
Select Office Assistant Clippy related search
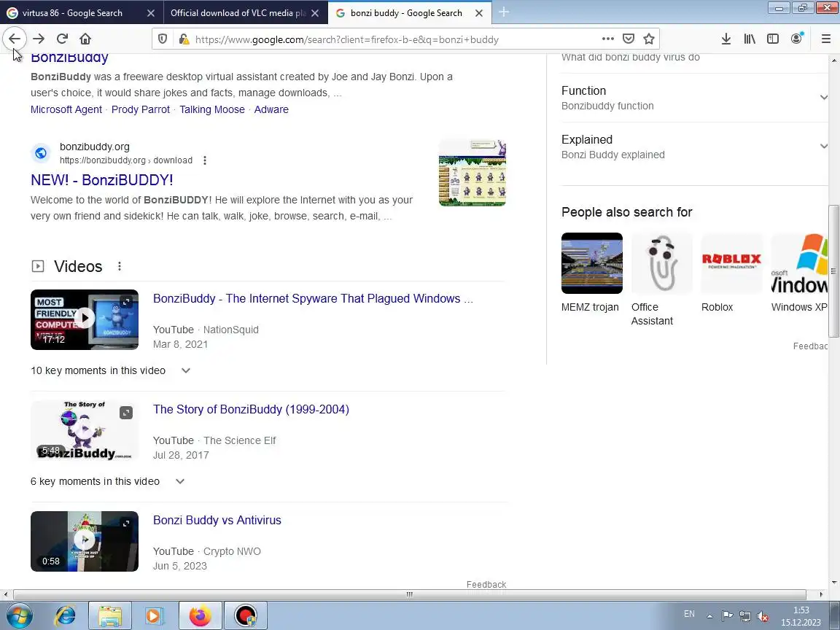pyautogui.click(x=661, y=280)
